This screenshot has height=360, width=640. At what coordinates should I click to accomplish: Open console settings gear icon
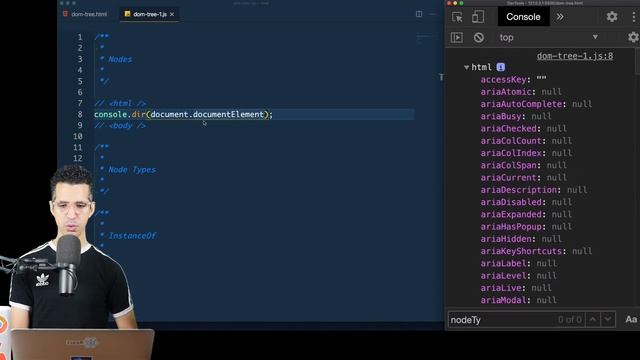coord(633,37)
